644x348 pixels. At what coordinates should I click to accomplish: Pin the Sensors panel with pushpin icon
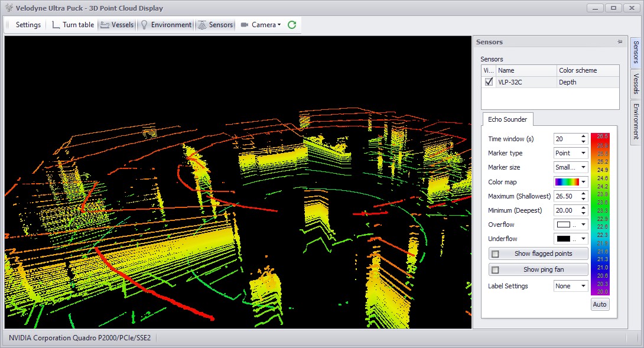click(620, 42)
